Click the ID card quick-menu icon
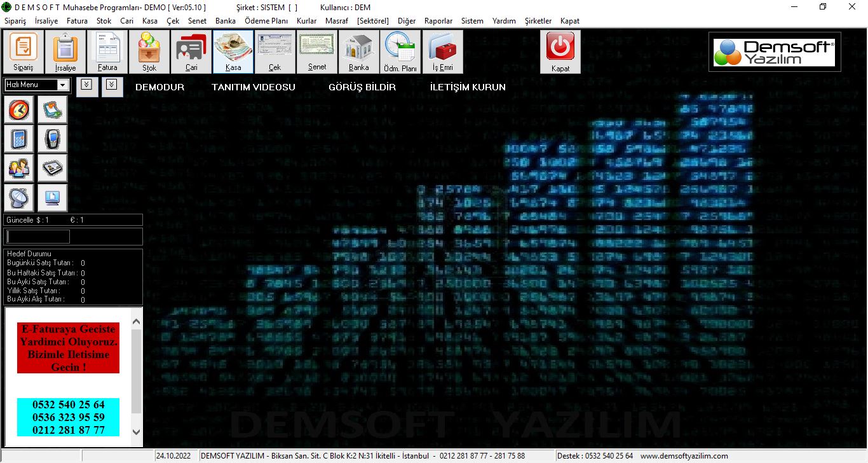Screen dimensions: 868x463 52,169
